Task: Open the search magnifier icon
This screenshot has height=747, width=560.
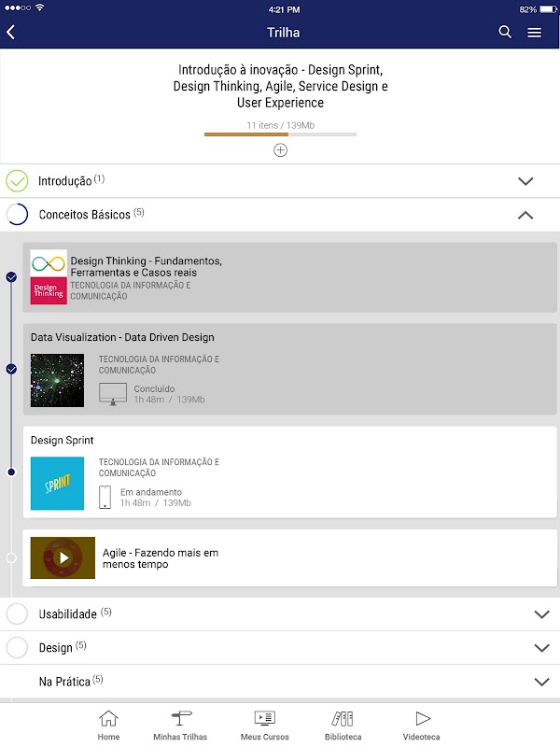Action: [505, 32]
